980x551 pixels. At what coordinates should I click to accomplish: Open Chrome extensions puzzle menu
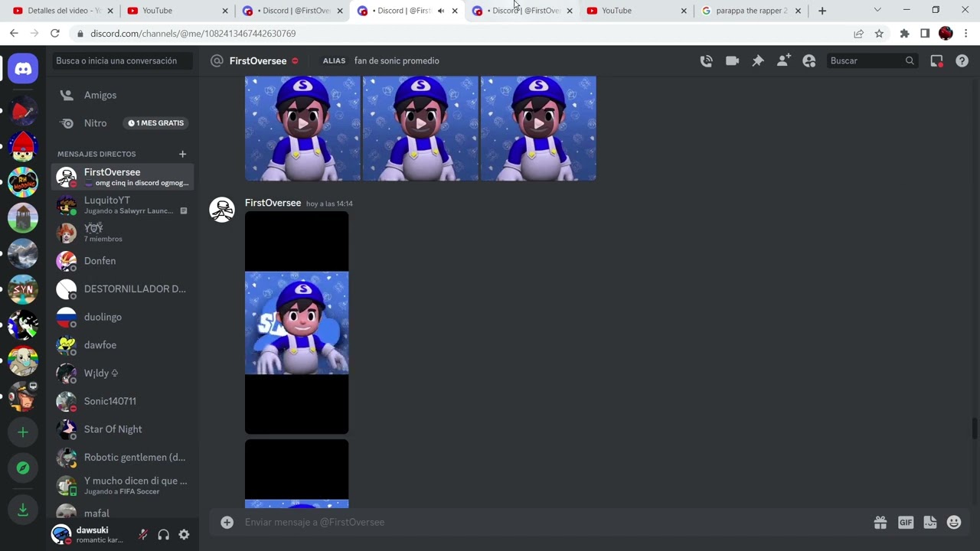click(x=904, y=34)
